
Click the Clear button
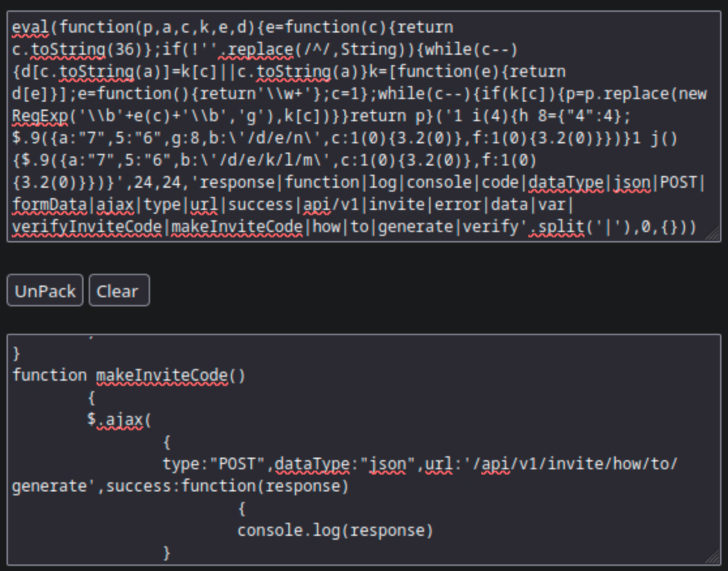119,290
